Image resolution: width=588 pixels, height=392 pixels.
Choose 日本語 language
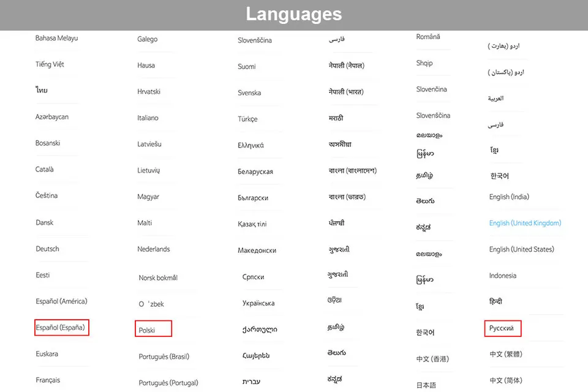pyautogui.click(x=426, y=385)
